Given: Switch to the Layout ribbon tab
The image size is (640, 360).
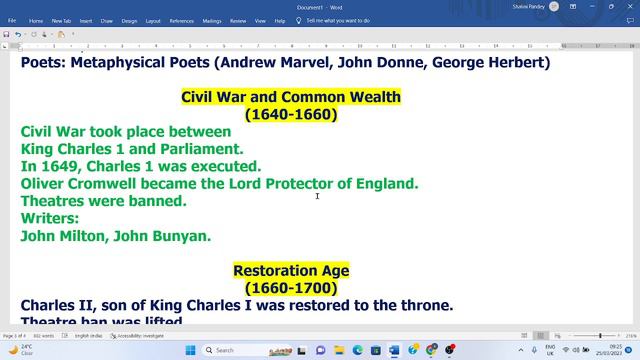Looking at the screenshot, I should click(x=153, y=21).
